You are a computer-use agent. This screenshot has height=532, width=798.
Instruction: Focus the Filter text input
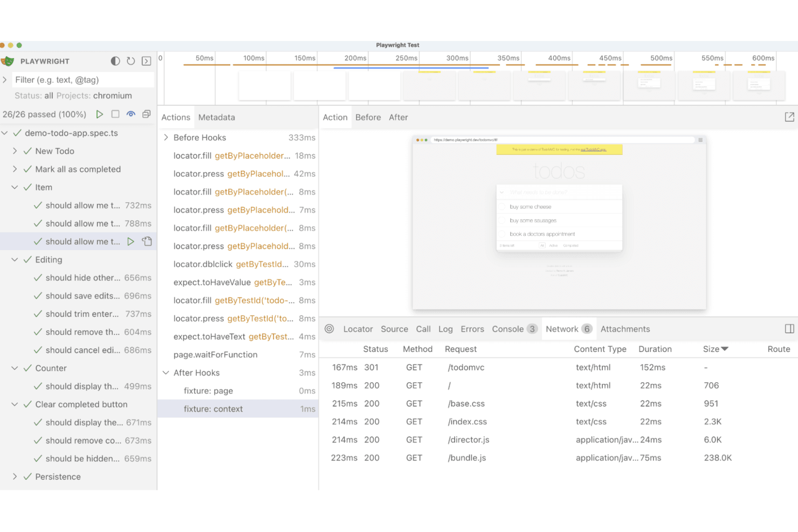[83, 80]
